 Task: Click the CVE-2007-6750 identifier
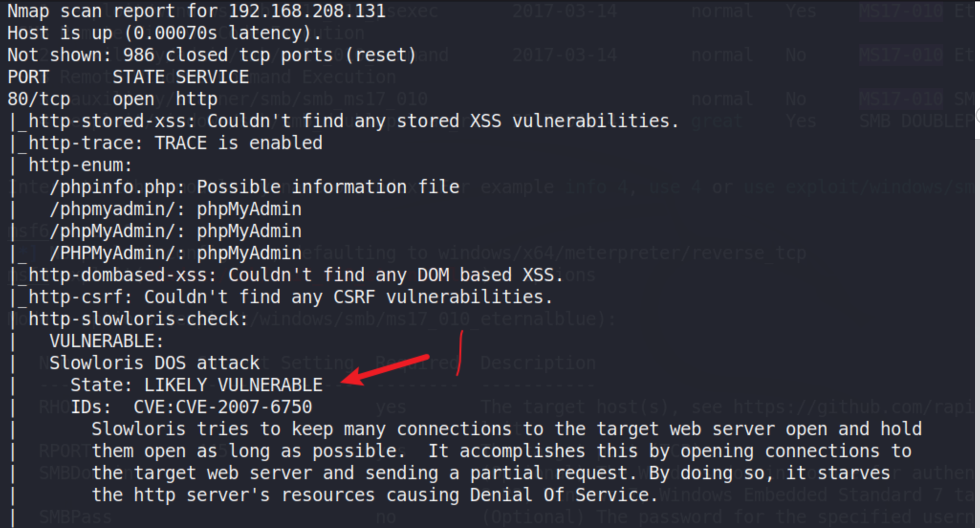click(x=243, y=407)
